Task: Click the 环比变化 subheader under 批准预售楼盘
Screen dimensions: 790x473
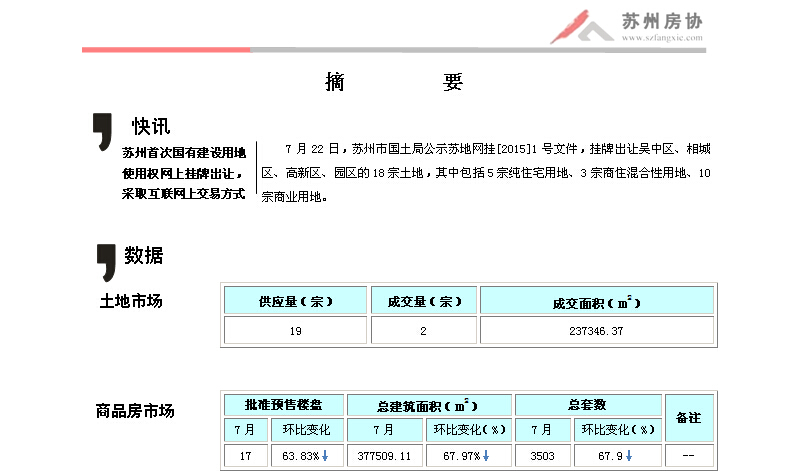Action: click(307, 430)
